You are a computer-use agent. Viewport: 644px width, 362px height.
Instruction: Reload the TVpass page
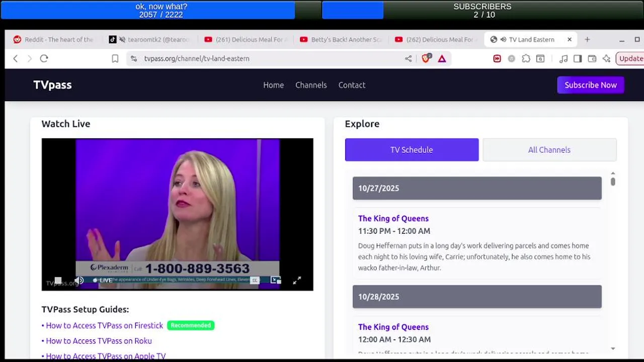pyautogui.click(x=44, y=59)
